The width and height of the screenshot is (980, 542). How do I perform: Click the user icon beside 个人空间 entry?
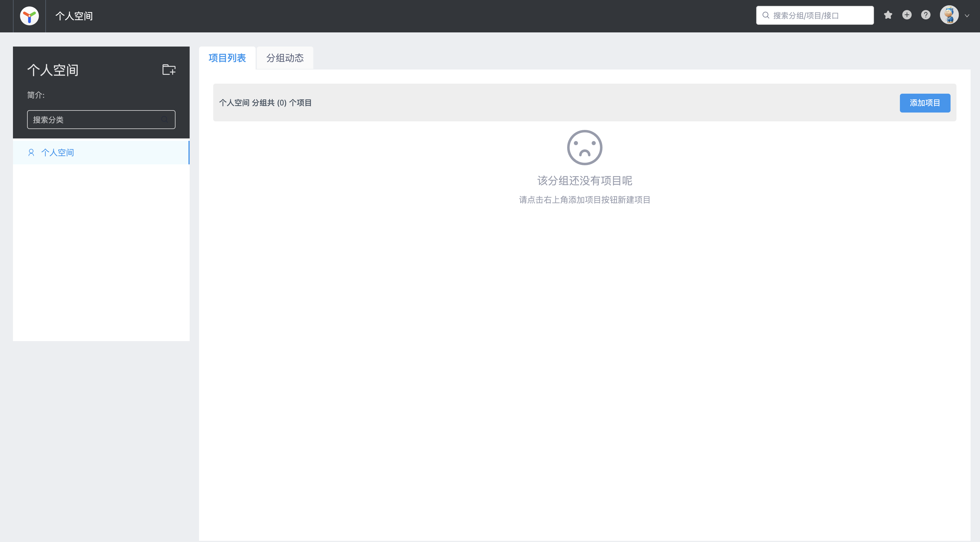31,152
